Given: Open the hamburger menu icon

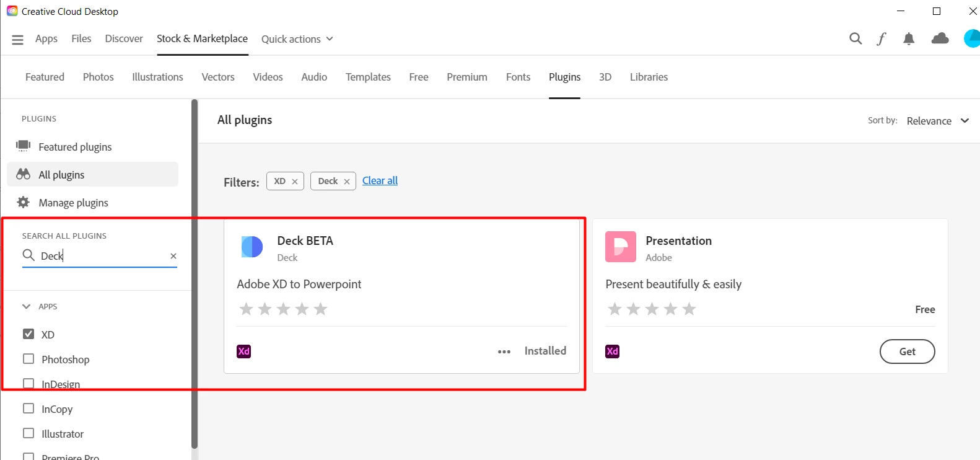Looking at the screenshot, I should [17, 40].
